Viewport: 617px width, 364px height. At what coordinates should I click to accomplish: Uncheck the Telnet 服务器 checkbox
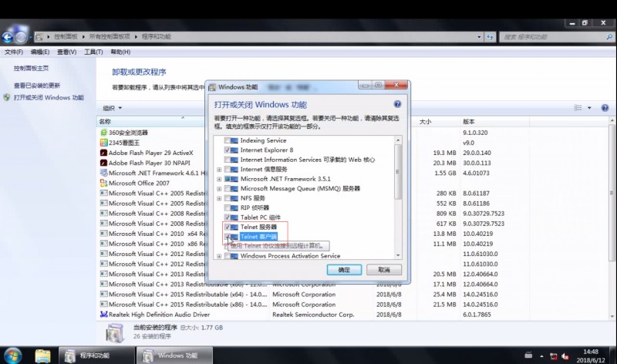(x=228, y=227)
